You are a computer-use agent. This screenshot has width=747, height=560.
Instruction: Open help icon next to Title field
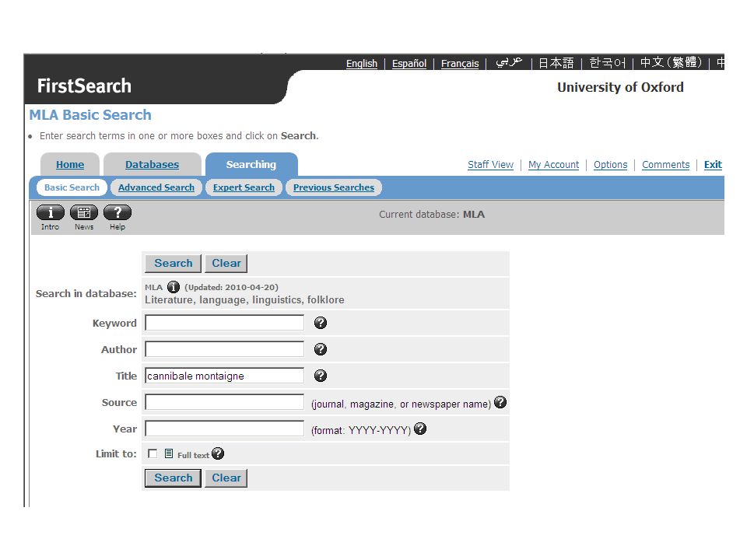pyautogui.click(x=321, y=376)
